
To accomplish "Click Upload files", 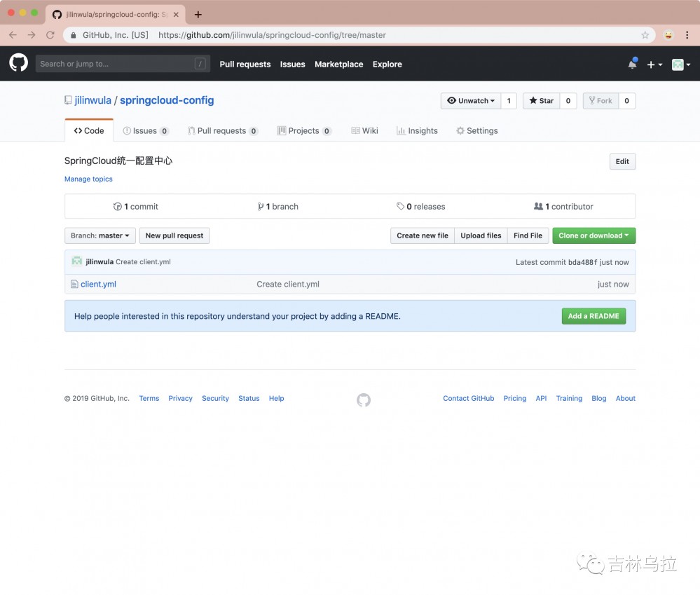I will tap(481, 235).
